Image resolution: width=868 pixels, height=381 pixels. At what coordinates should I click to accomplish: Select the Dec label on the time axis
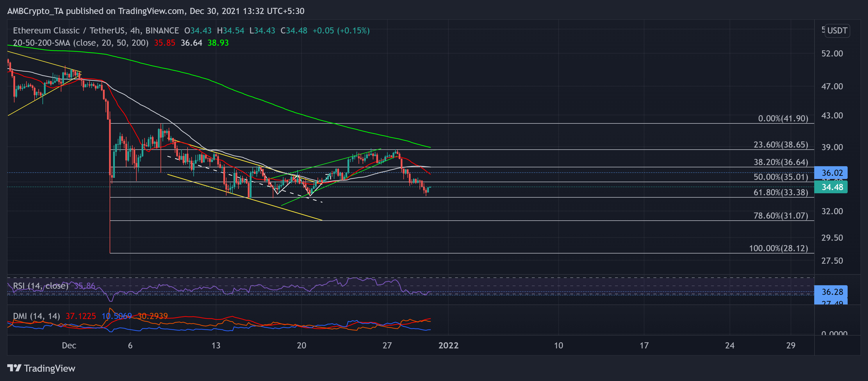(x=69, y=345)
